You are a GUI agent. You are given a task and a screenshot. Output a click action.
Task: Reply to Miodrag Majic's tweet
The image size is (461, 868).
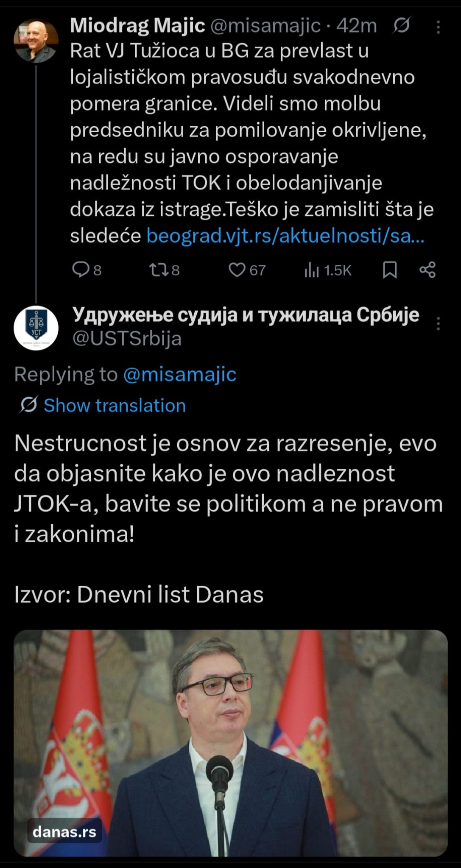[x=80, y=270]
